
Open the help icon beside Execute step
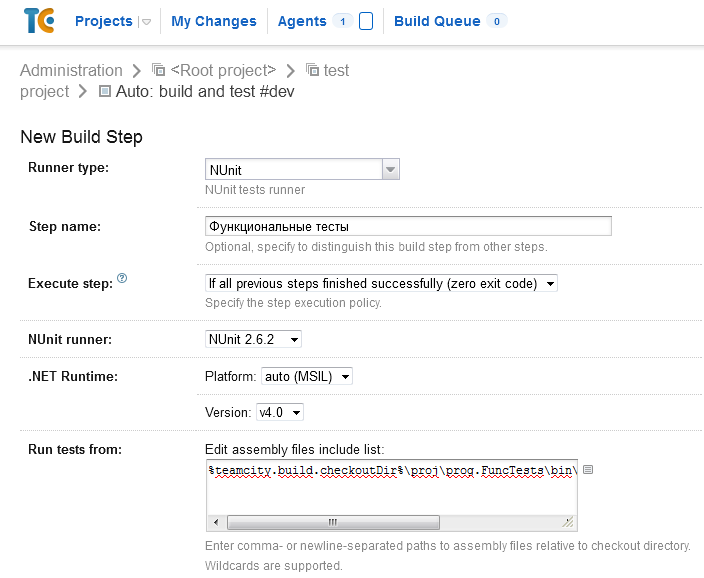coord(122,278)
